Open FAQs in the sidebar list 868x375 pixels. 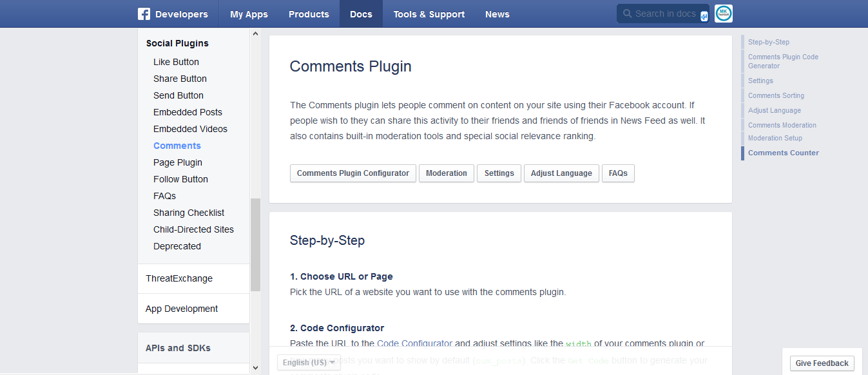coord(164,196)
